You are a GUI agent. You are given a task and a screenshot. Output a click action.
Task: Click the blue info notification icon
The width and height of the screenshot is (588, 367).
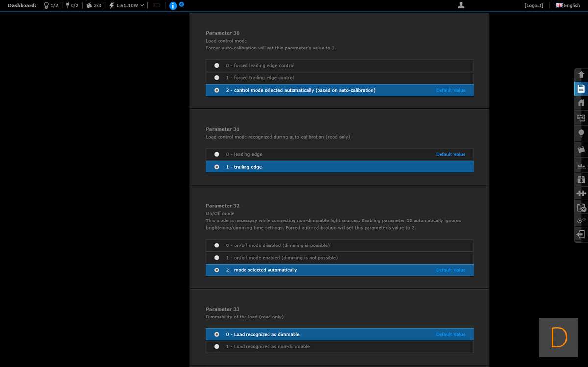[x=172, y=6]
